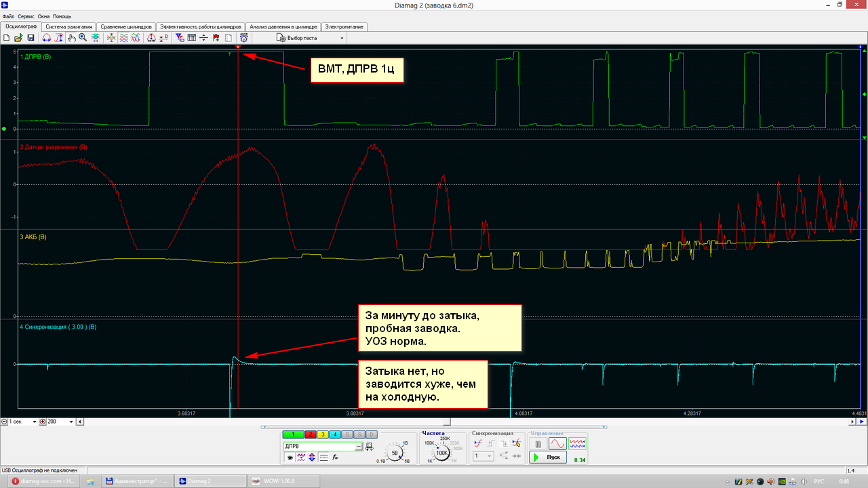Click the auto-measure dial icon in the toolbar
Viewport: 868px width, 488px height.
pyautogui.click(x=151, y=38)
